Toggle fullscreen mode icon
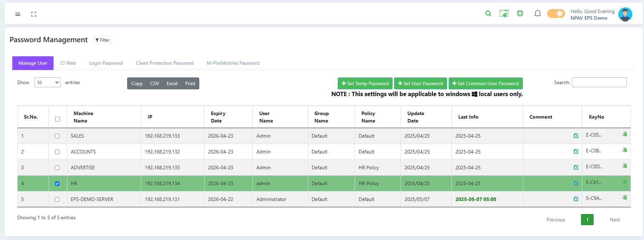The height and width of the screenshot is (240, 644). tap(33, 14)
